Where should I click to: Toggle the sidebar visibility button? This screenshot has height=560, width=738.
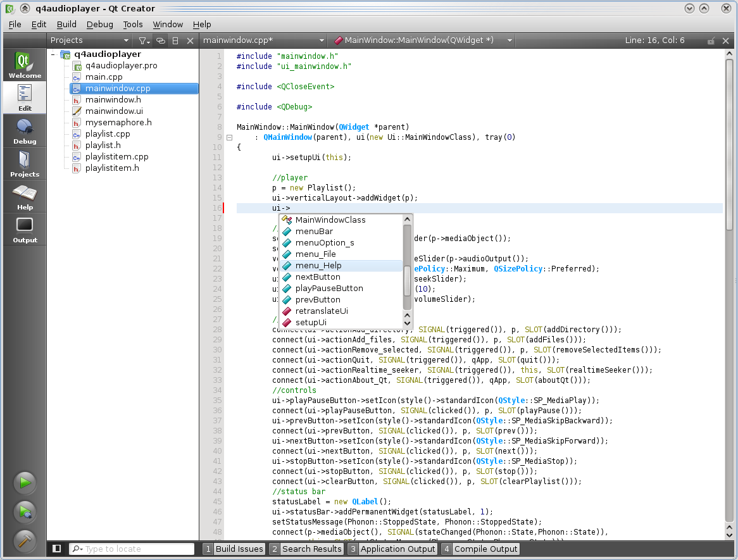pos(56,548)
